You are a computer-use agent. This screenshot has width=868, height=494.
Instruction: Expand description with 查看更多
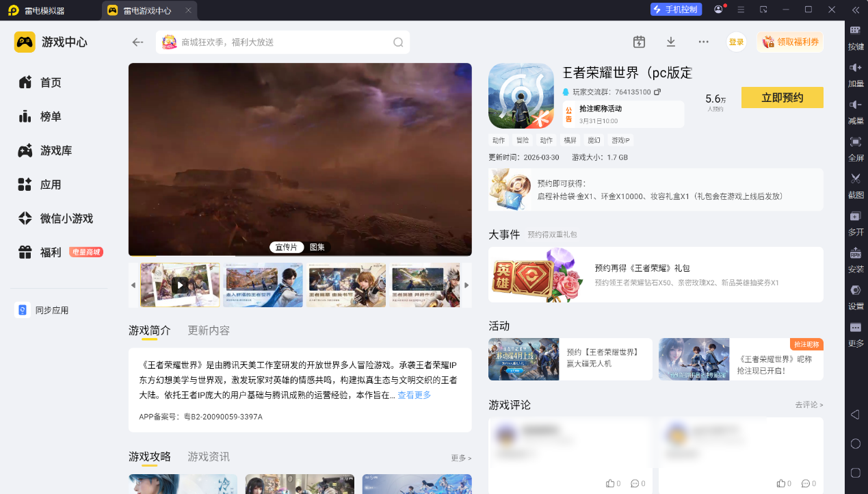click(x=415, y=395)
